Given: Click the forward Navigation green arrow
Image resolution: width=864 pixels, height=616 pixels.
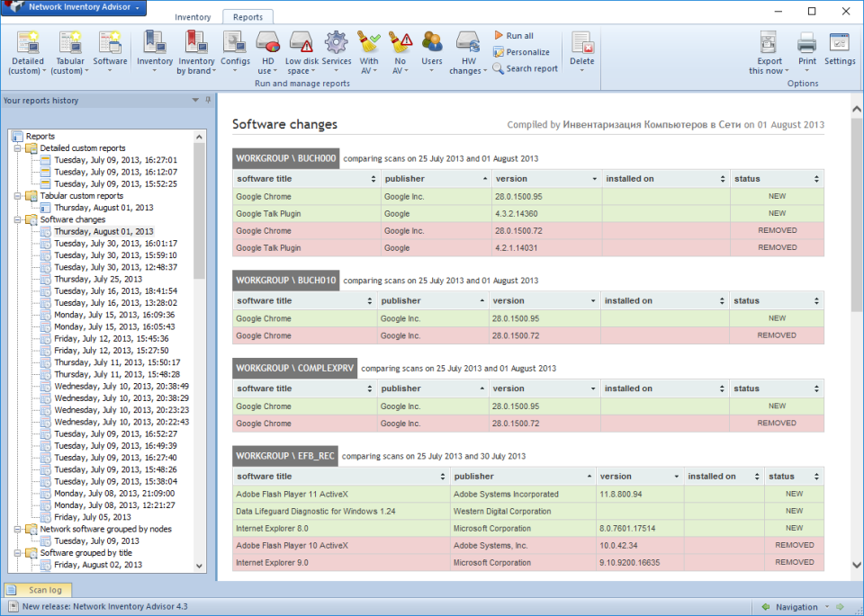Looking at the screenshot, I should coord(841,607).
